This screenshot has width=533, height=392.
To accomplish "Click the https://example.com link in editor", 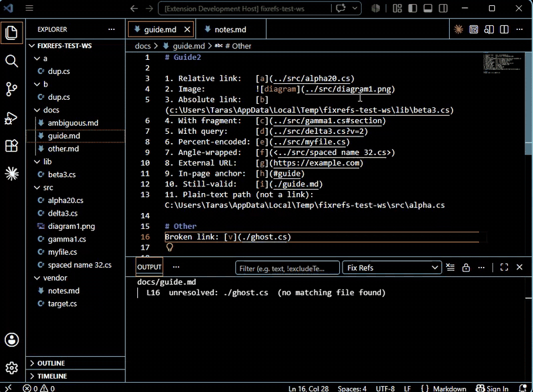I will click(316, 163).
